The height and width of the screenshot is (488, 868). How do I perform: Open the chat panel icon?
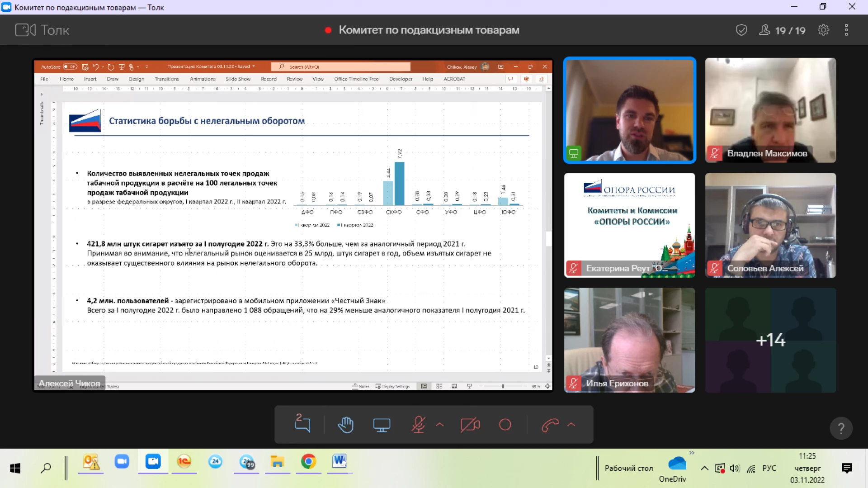click(x=302, y=424)
